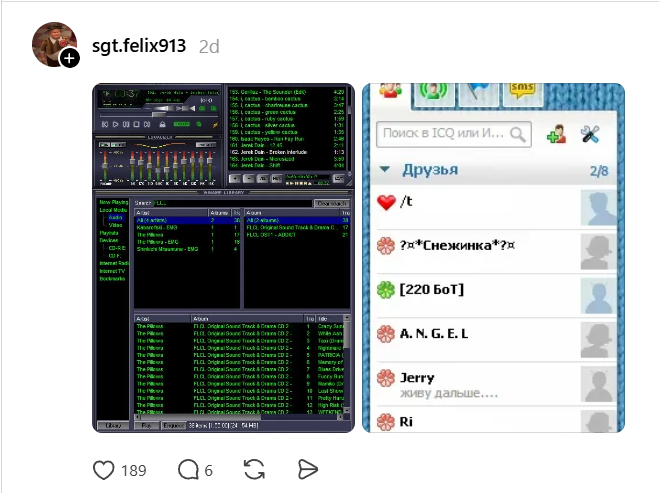The image size is (659, 493).
Task: Click Winamp previous track button
Action: point(105,124)
